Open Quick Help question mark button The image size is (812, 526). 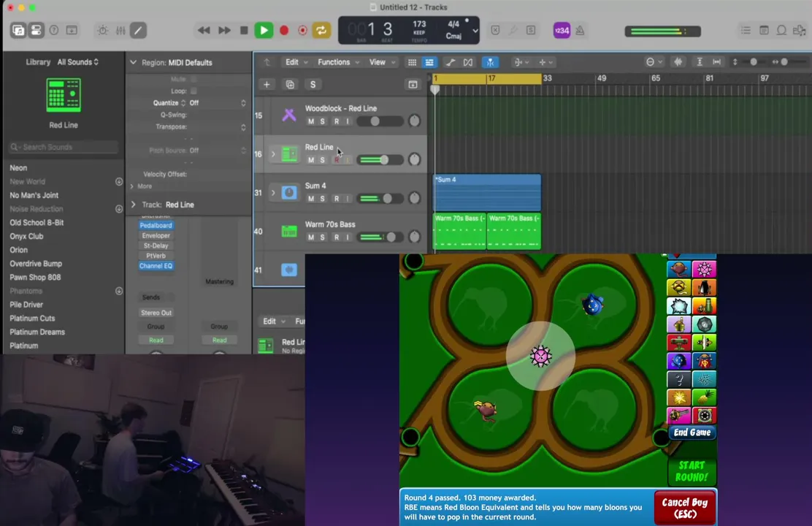[x=54, y=30]
